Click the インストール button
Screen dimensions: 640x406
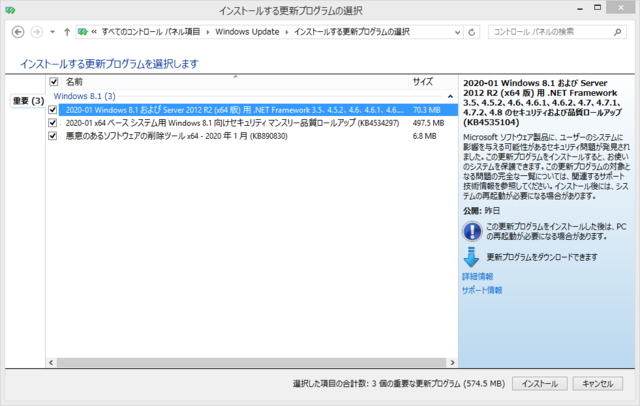540,384
